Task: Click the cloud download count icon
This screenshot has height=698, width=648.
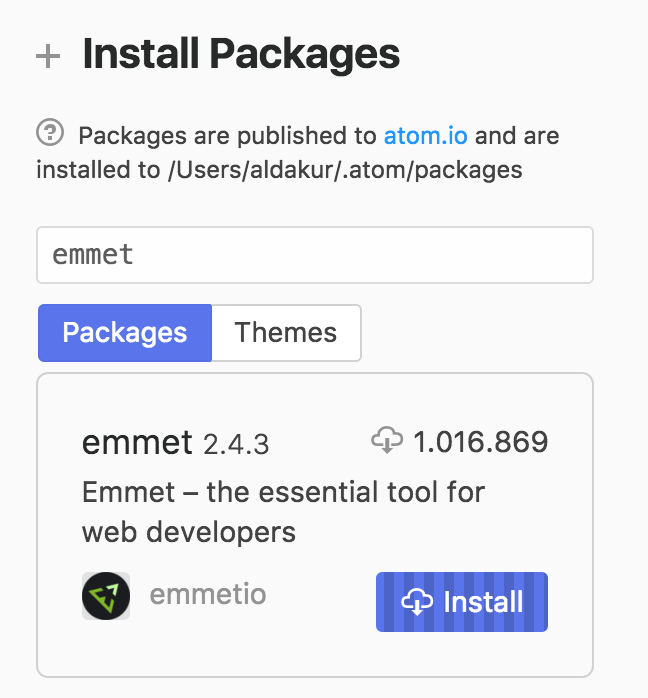Action: 386,440
